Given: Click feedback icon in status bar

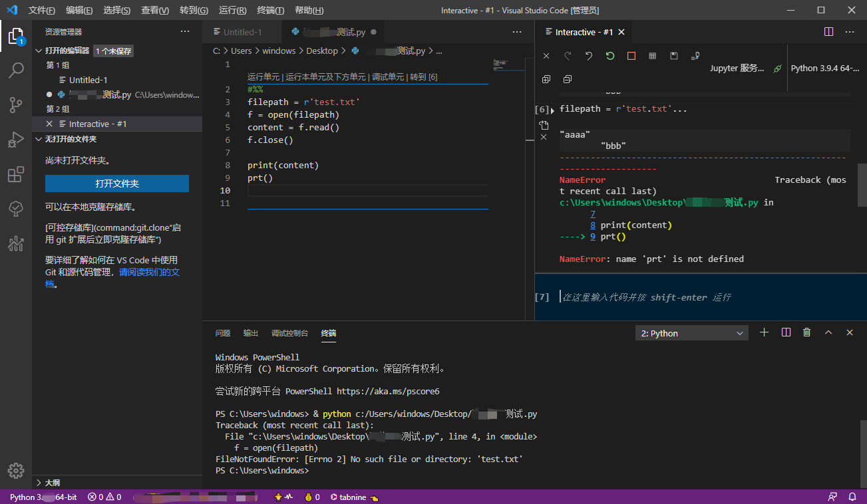Looking at the screenshot, I should click(x=832, y=497).
